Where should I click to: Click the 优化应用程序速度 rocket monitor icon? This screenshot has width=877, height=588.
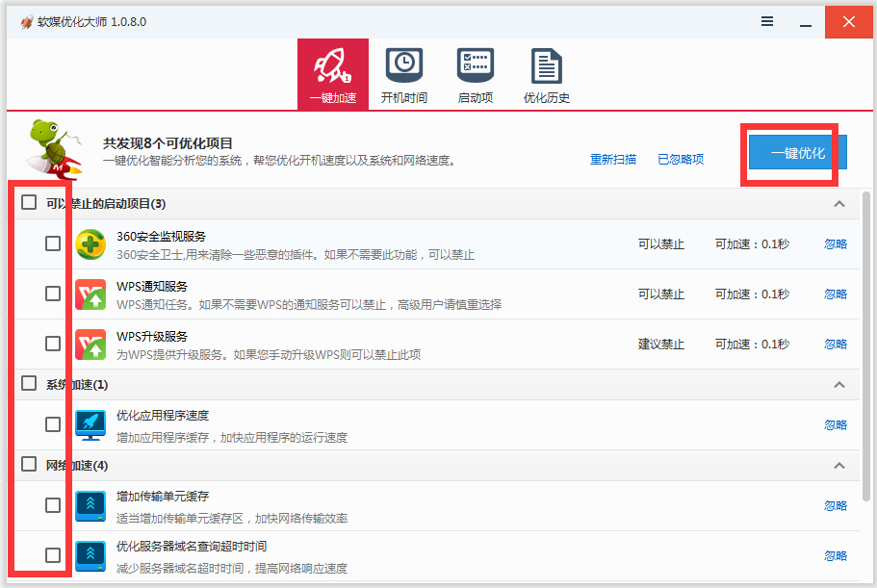coord(90,423)
